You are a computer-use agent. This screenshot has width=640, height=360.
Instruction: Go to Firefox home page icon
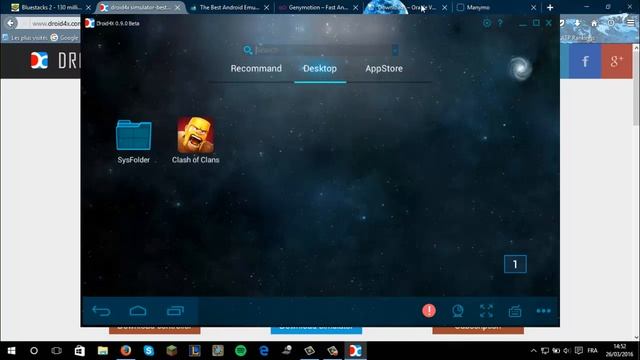point(594,23)
